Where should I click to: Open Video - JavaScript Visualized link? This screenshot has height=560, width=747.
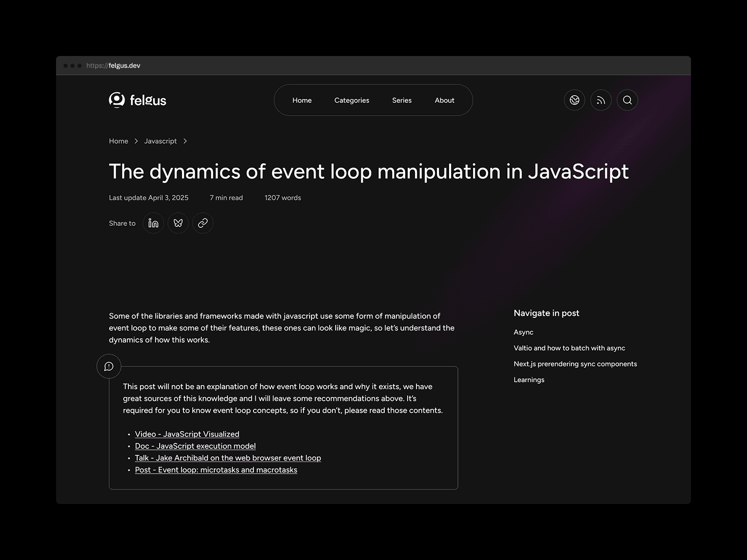tap(187, 434)
